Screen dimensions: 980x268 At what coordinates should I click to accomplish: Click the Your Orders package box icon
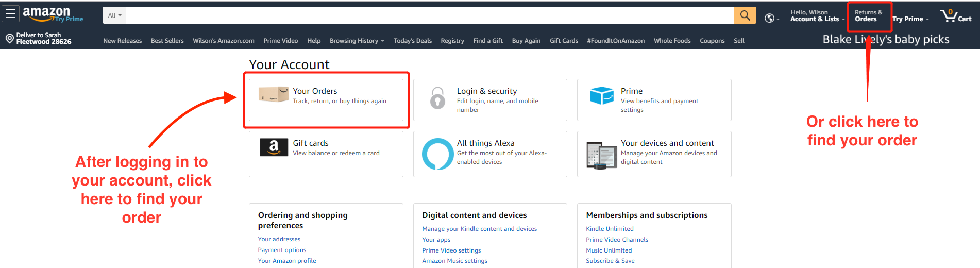click(x=274, y=95)
